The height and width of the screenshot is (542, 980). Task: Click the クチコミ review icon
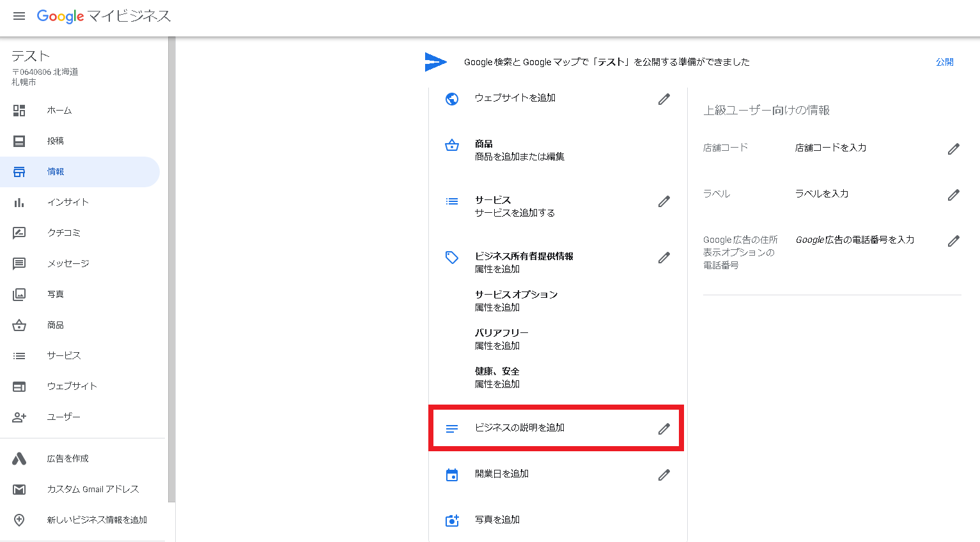pos(19,233)
